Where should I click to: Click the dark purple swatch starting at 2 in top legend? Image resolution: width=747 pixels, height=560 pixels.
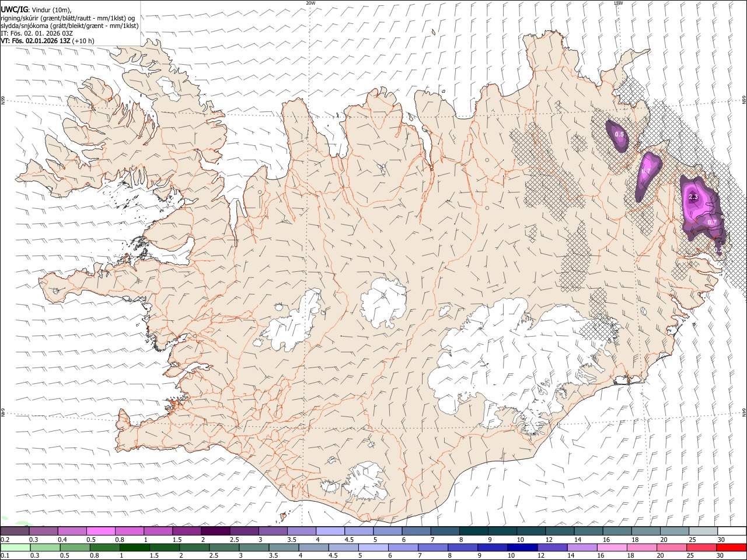pyautogui.click(x=215, y=531)
